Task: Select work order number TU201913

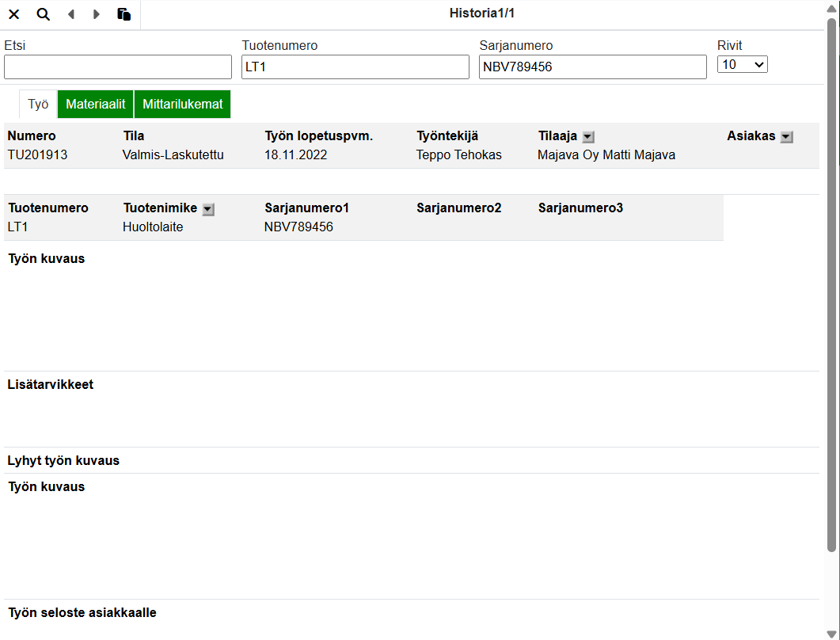Action: (38, 155)
